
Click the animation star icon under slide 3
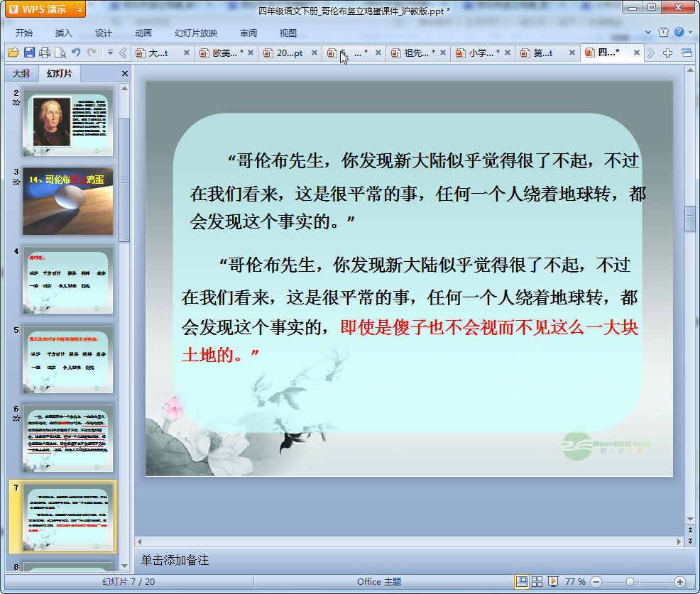16,182
